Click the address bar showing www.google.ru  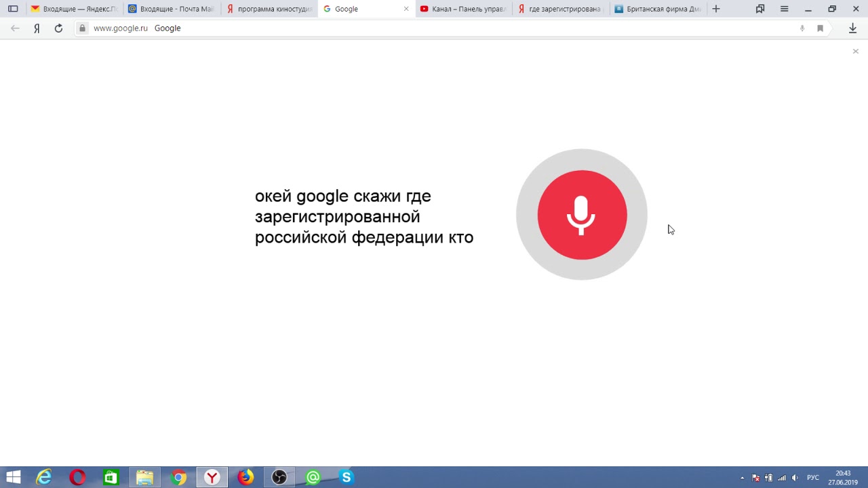[434, 28]
